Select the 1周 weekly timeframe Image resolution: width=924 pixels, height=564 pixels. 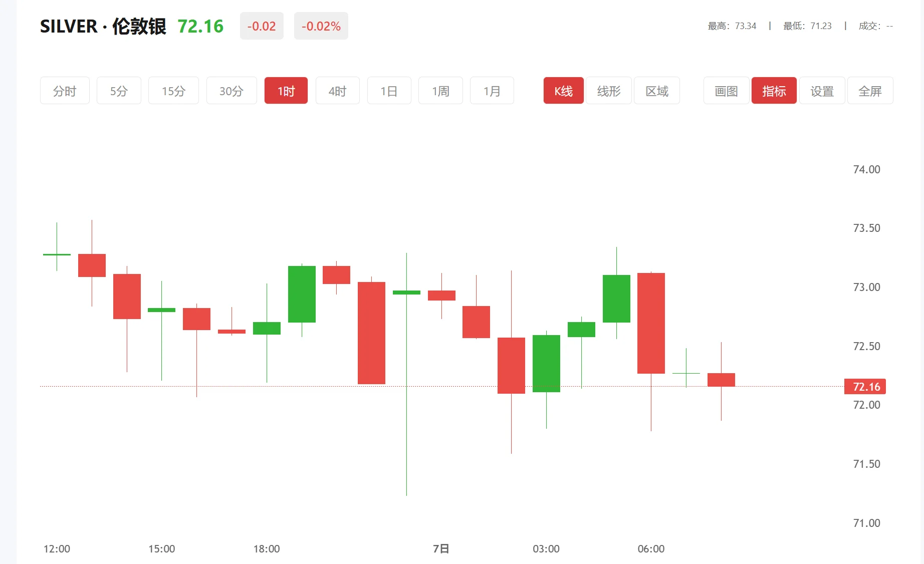[x=440, y=91]
